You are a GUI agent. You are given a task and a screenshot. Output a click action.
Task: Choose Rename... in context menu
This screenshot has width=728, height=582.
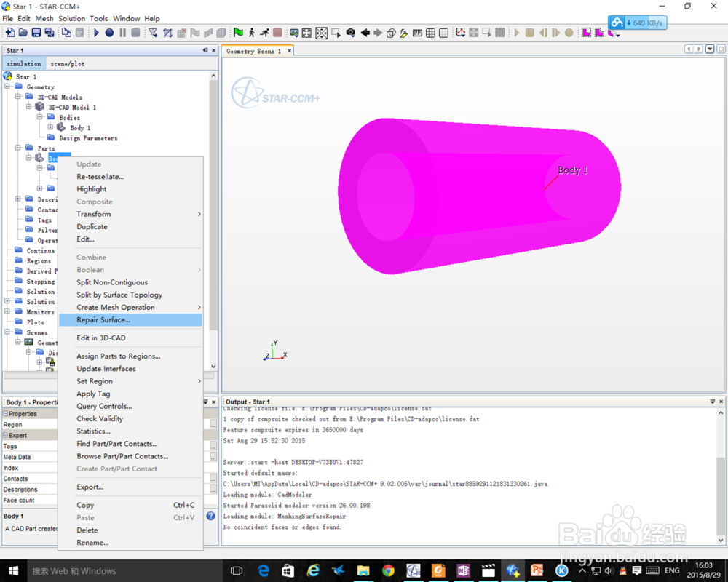pos(131,543)
